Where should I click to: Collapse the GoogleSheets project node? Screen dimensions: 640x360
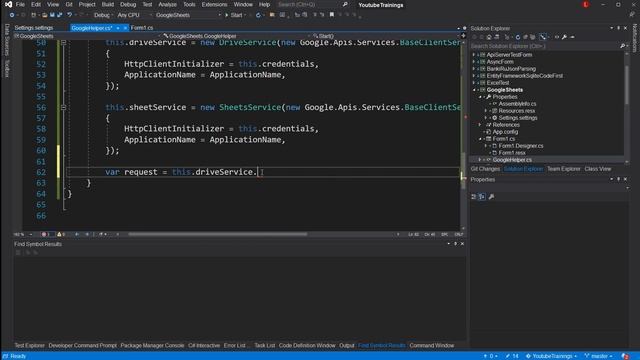474,90
